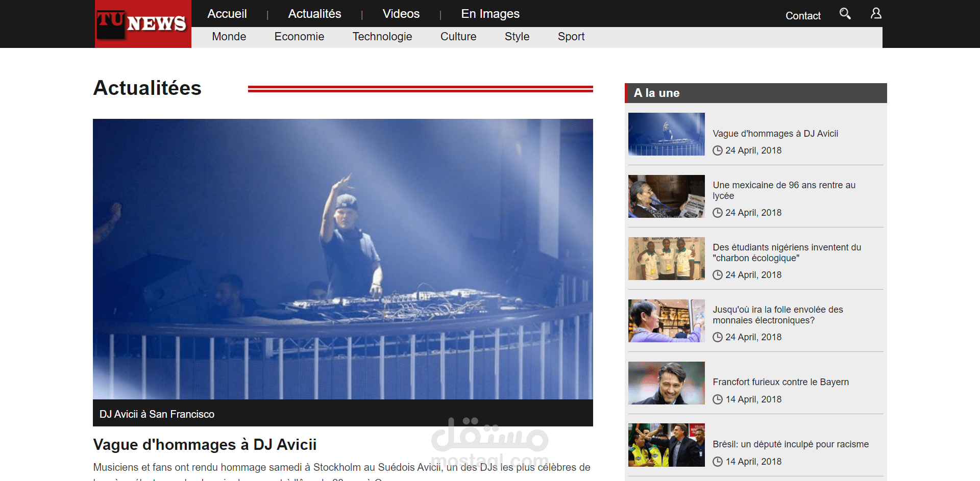
Task: Click clock icon under Francfort furieux headline
Action: tap(718, 399)
